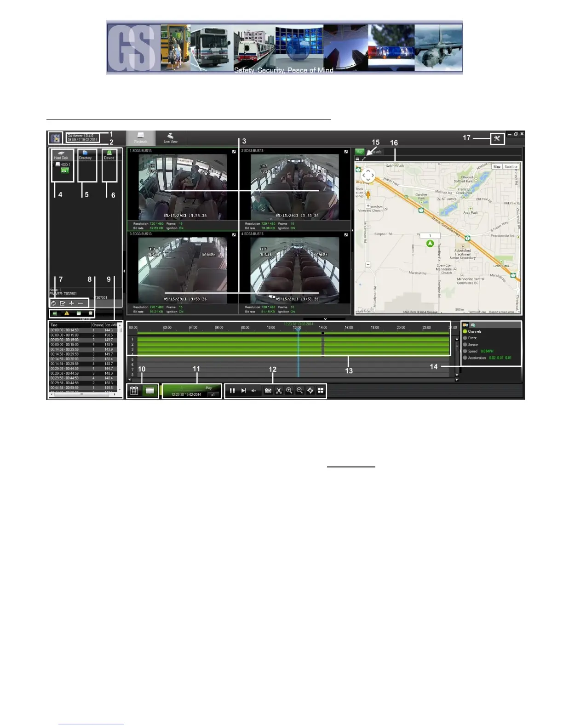Click the file list horizontal scrollbar

pyautogui.click(x=83, y=394)
